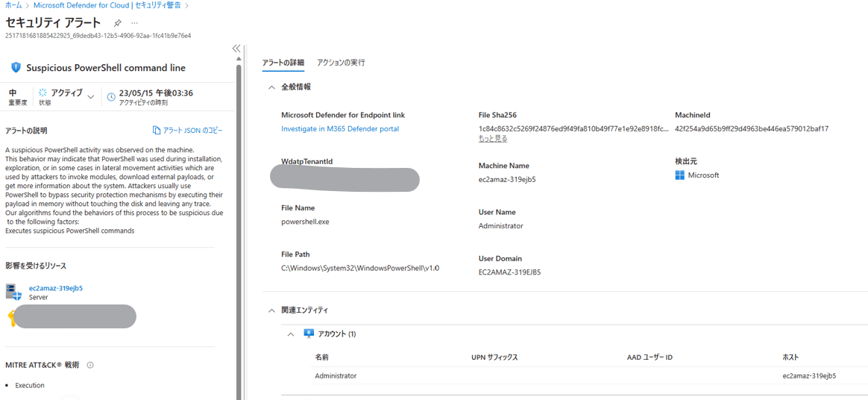Collapse the アカウント (1) group
This screenshot has width=868, height=400.
(291, 334)
